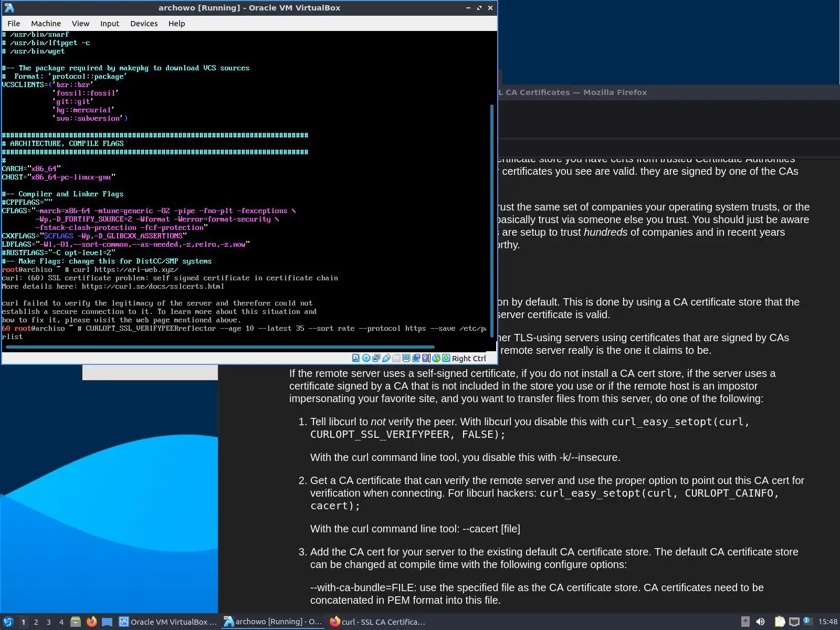Viewport: 840px width, 630px height.
Task: Open the VM network adapters indicator
Action: tap(376, 358)
